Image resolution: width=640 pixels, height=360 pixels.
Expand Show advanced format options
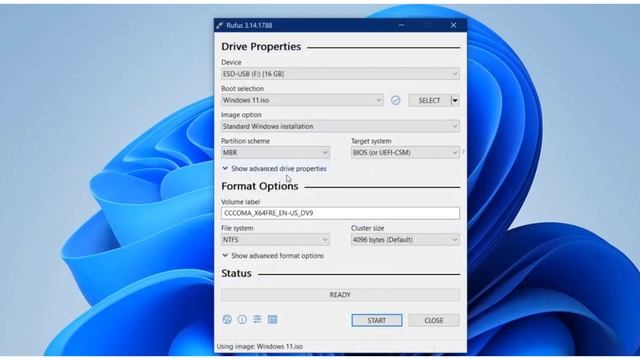[x=273, y=256]
